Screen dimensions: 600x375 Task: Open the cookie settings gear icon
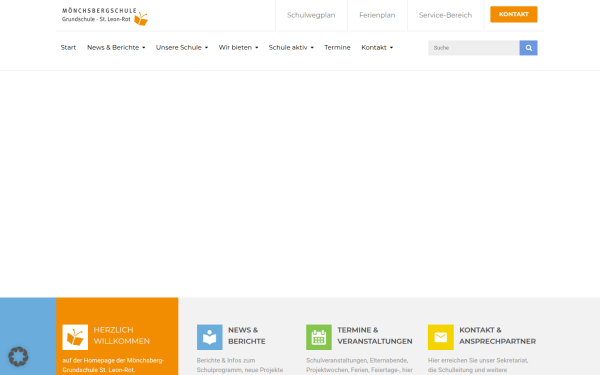(x=18, y=357)
